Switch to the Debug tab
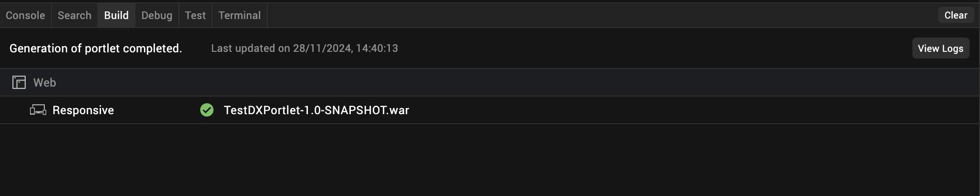 point(157,15)
